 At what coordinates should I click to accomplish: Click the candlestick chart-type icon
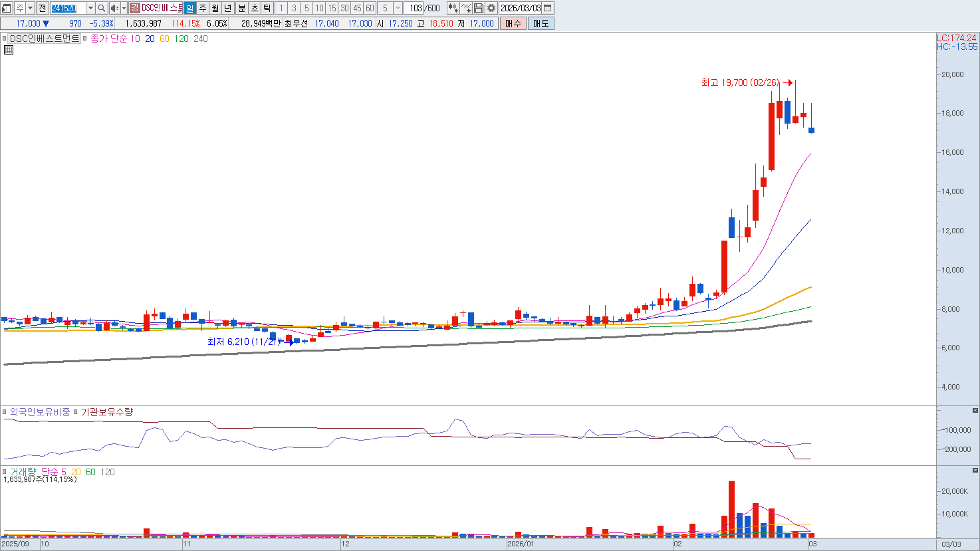pos(453,8)
